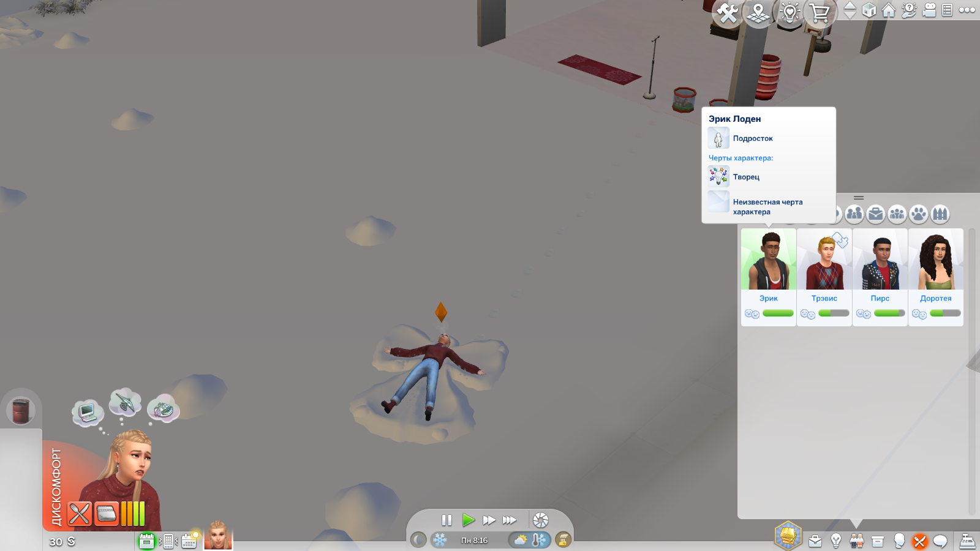Click the 'Эрик Лоден' tooltip title
Screen dimensions: 980x551
[x=734, y=119]
